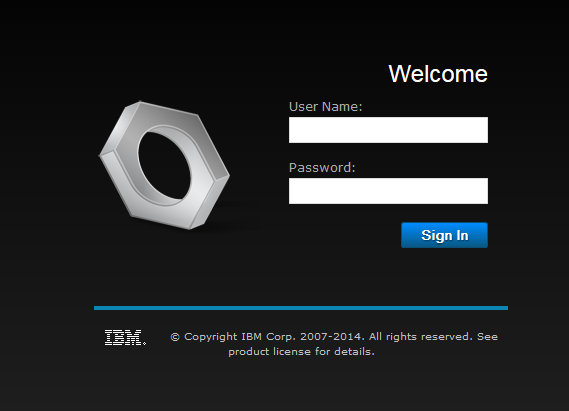This screenshot has width=569, height=411.
Task: Click the bottom right edge of the hex nut
Action: click(x=210, y=203)
